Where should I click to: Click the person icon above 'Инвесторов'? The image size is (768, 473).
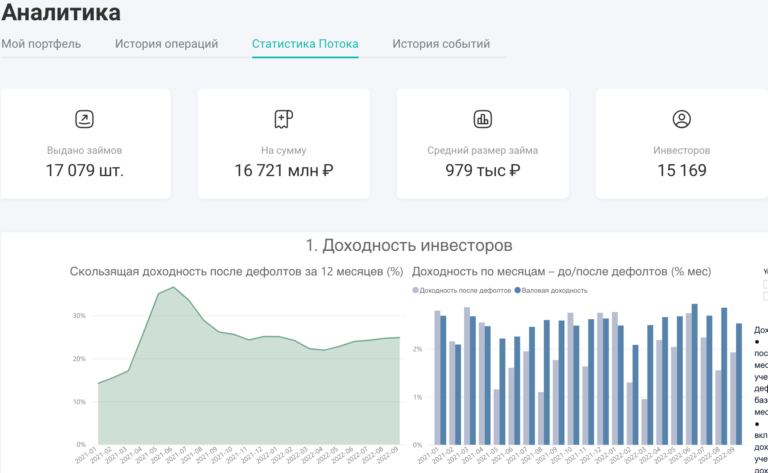pyautogui.click(x=682, y=119)
